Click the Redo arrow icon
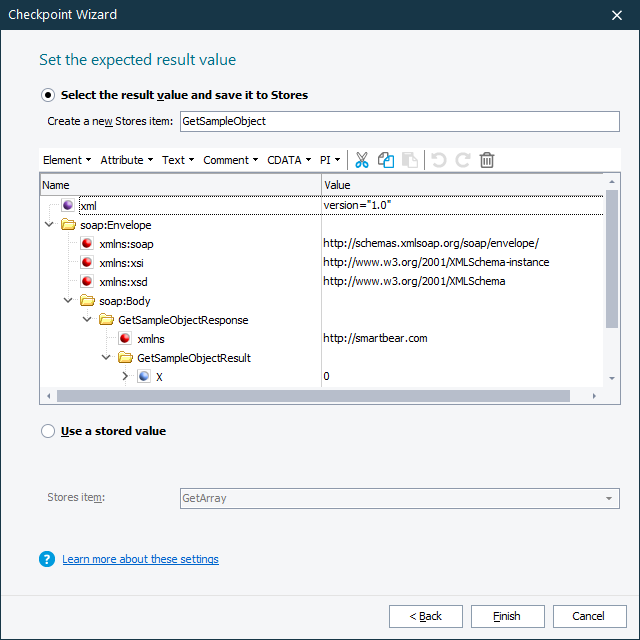This screenshot has width=640, height=640. coord(463,160)
